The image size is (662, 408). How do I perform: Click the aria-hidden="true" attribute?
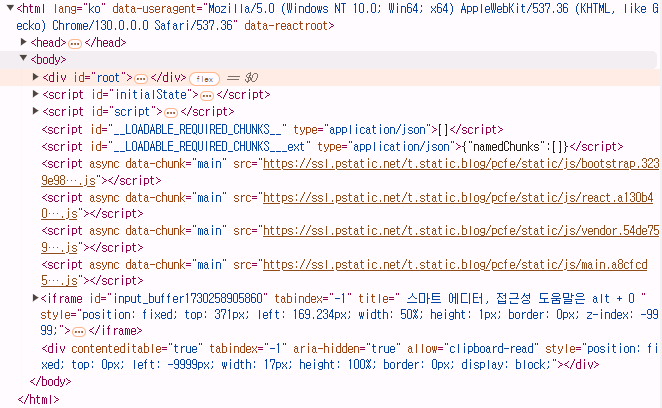pos(347,348)
